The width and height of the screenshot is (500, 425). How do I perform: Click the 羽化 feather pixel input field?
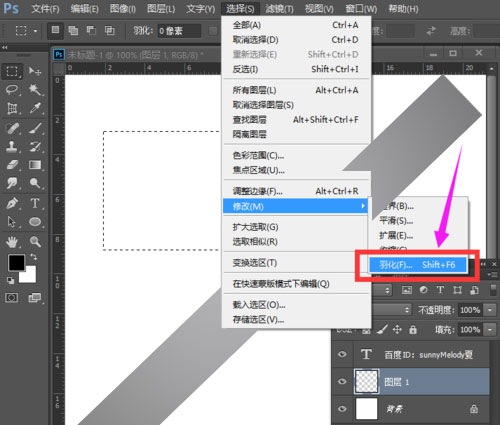tap(179, 31)
